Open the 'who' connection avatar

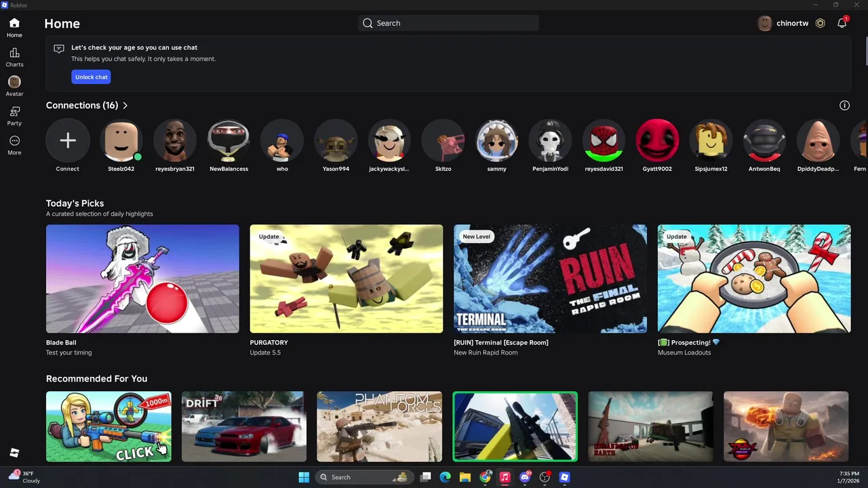(282, 140)
